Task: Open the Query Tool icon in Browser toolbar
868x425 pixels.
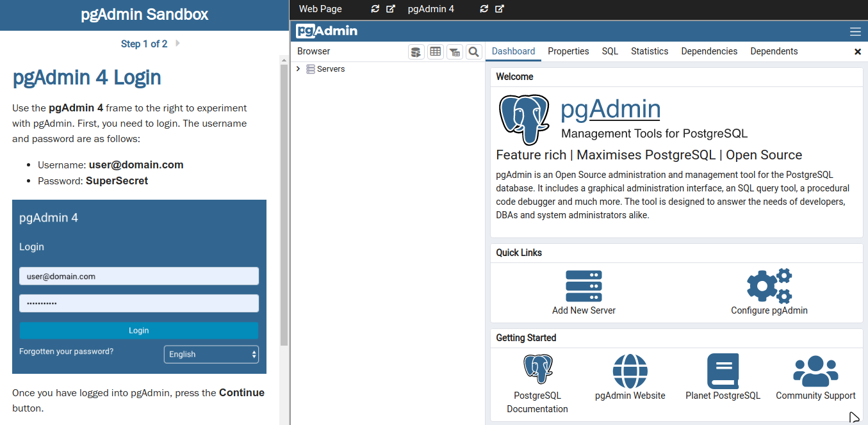Action: pyautogui.click(x=416, y=52)
